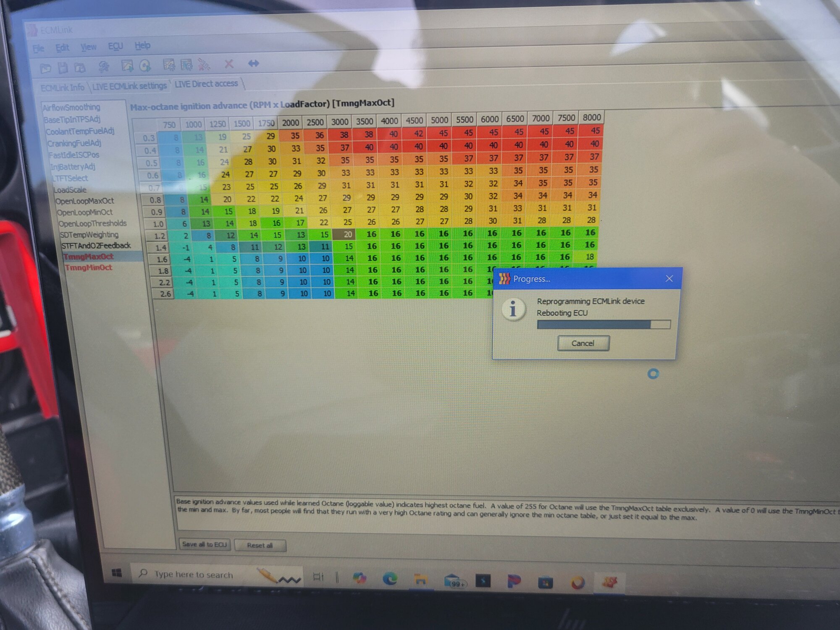Click the second table-with-gear toolbar icon
The height and width of the screenshot is (630, 840).
pyautogui.click(x=186, y=64)
